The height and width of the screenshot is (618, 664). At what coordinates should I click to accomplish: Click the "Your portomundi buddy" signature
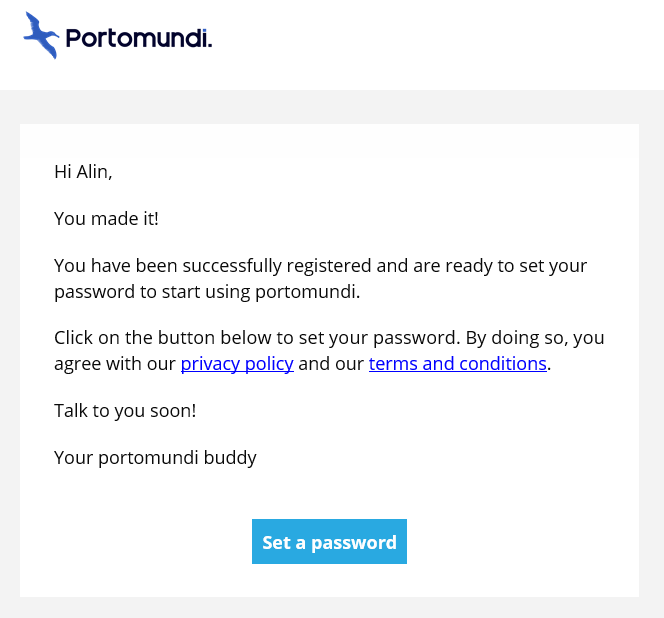[x=155, y=458]
